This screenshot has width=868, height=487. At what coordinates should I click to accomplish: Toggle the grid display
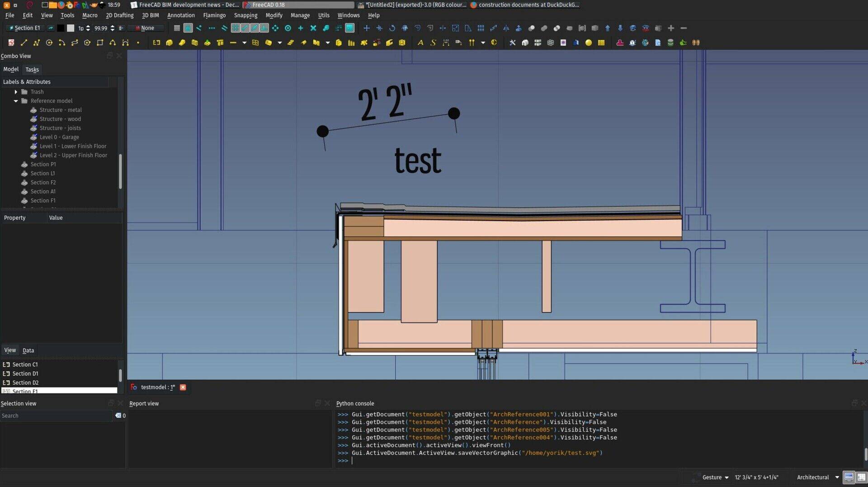point(177,28)
